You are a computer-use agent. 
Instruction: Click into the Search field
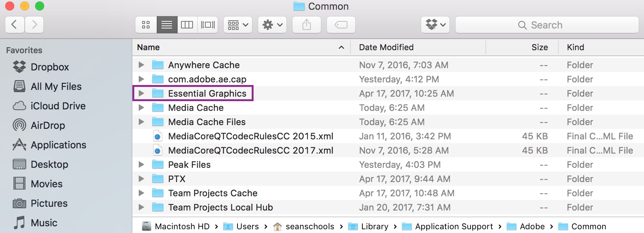(x=547, y=25)
